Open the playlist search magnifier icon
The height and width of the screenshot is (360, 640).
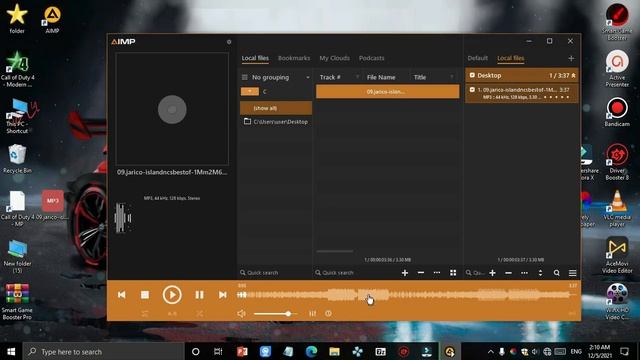click(556, 273)
